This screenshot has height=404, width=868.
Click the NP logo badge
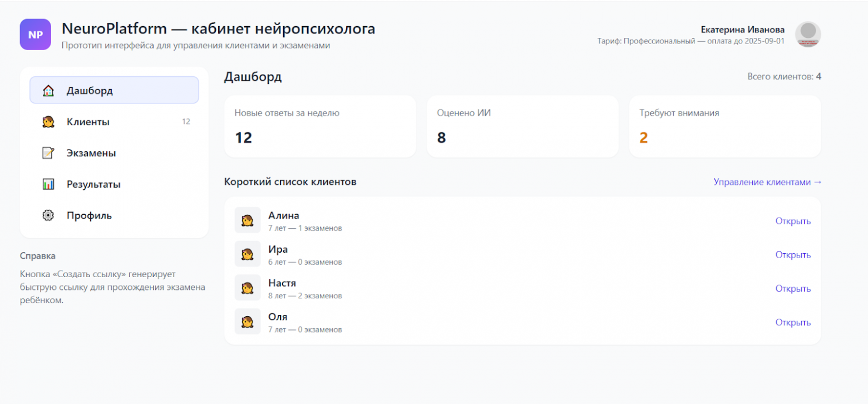(x=36, y=34)
